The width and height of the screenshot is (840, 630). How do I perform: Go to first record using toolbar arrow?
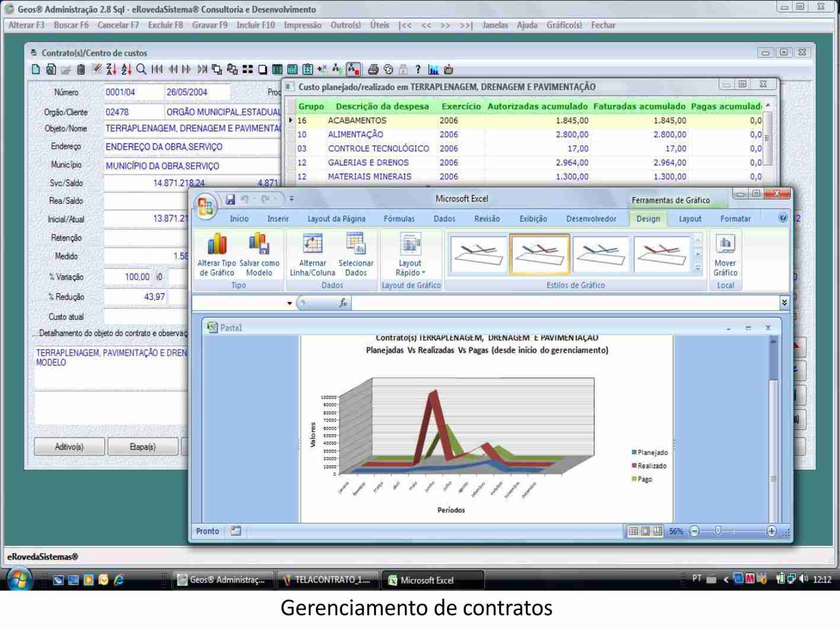click(x=156, y=69)
